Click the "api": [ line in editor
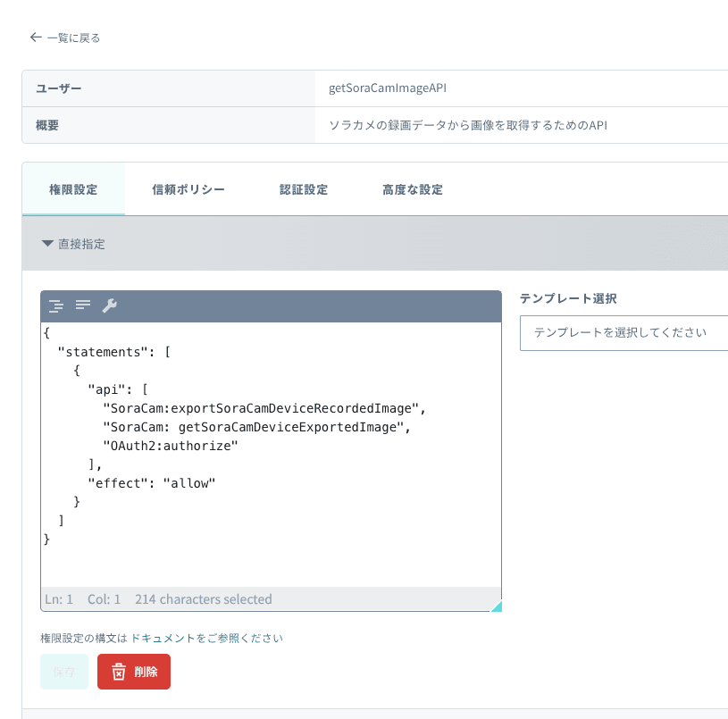This screenshot has width=728, height=719. click(118, 390)
